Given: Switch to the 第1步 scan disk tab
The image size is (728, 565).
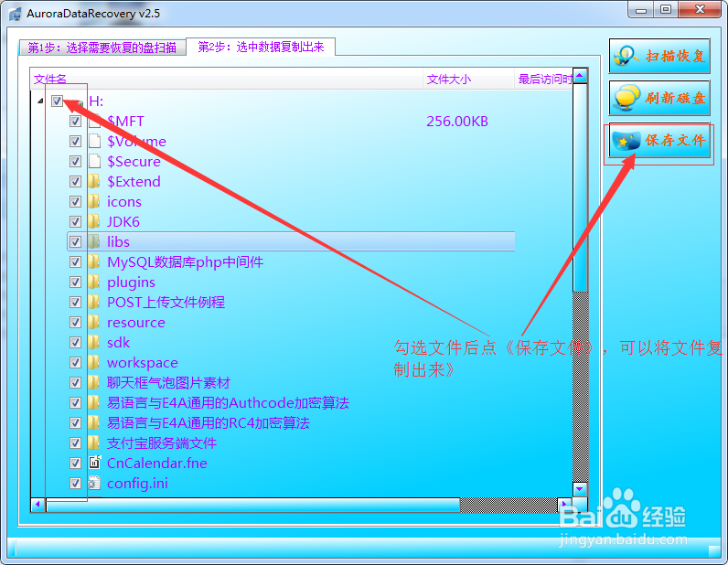Looking at the screenshot, I should point(102,48).
